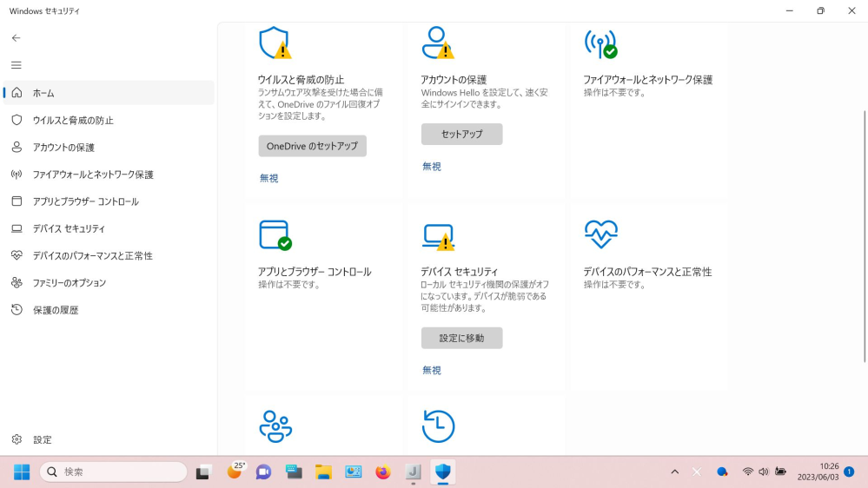Open the hamburger navigation menu
This screenshot has height=488, width=868.
(x=16, y=65)
